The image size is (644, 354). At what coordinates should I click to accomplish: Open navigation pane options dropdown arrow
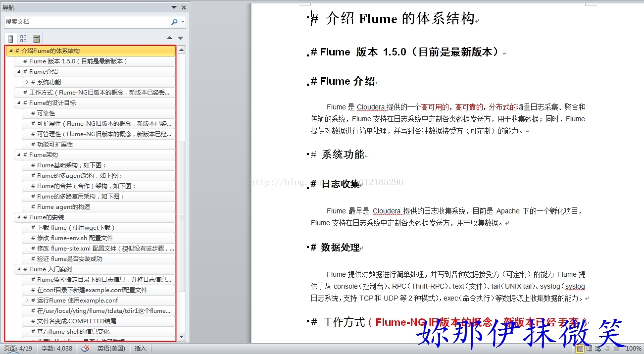174,7
